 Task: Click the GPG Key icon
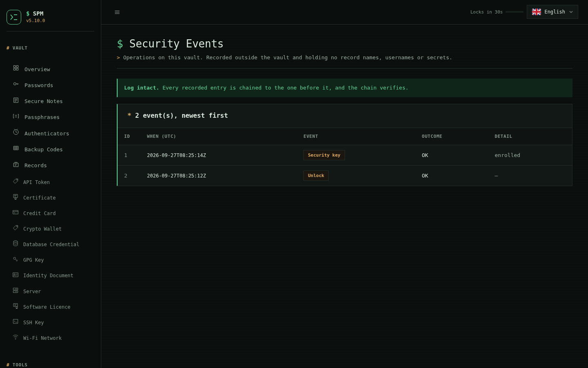click(x=16, y=259)
